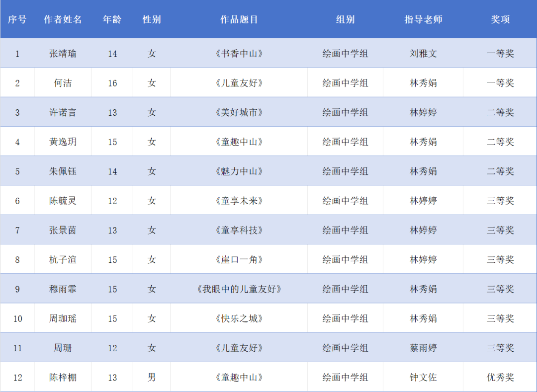Click the 作品题目 column header
The image size is (537, 392).
coord(239,19)
